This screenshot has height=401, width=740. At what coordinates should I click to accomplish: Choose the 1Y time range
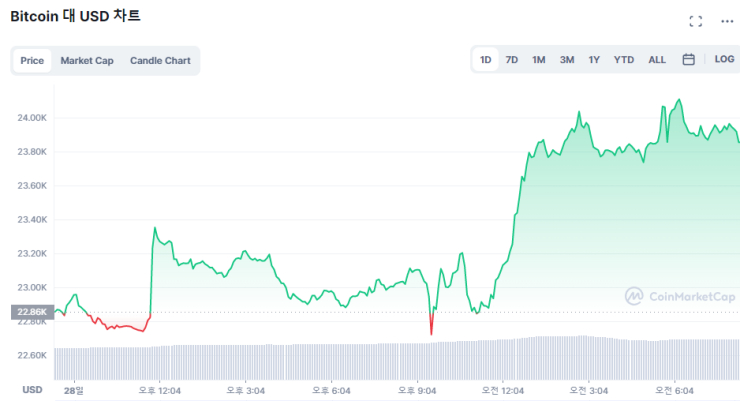(594, 60)
